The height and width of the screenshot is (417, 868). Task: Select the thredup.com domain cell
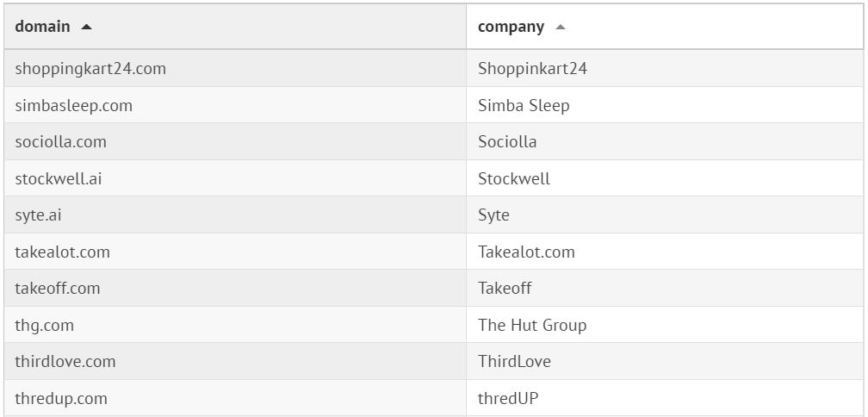tap(61, 399)
